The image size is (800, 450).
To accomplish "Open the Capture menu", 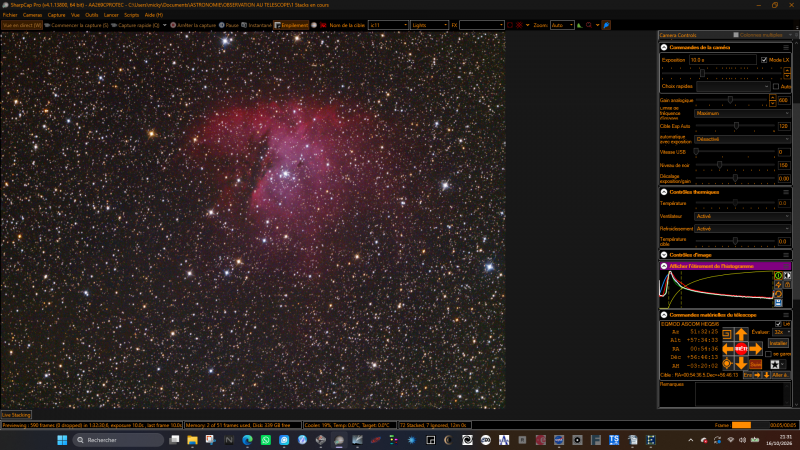I will point(56,15).
